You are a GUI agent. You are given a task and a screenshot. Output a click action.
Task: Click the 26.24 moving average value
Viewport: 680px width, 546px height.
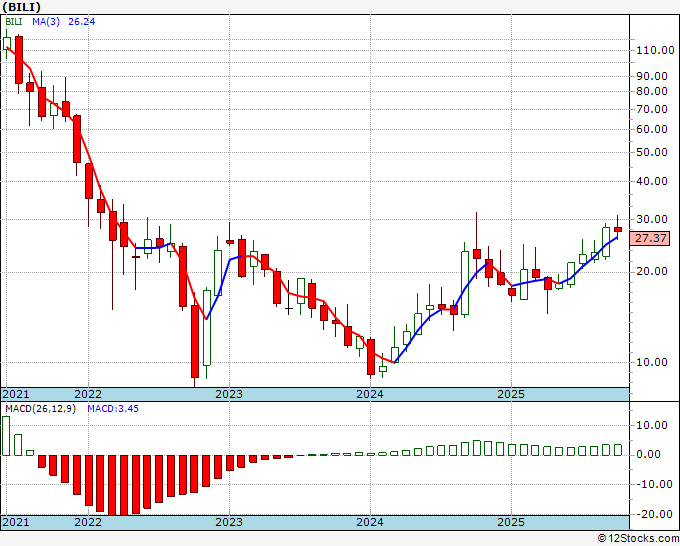pos(82,22)
